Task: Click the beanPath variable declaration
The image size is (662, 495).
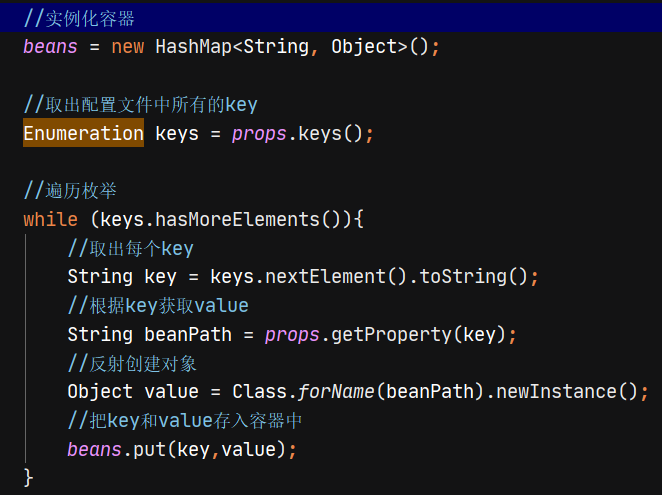Action: click(x=188, y=335)
